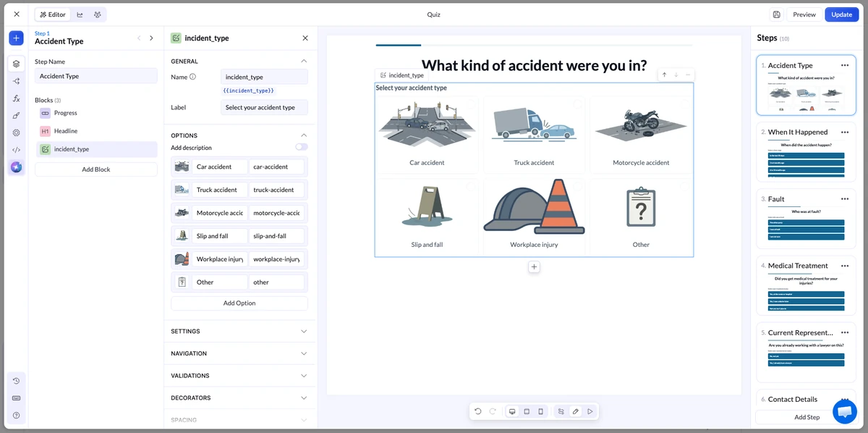Image resolution: width=868 pixels, height=433 pixels.
Task: Switch to the audience people tab
Action: click(97, 14)
